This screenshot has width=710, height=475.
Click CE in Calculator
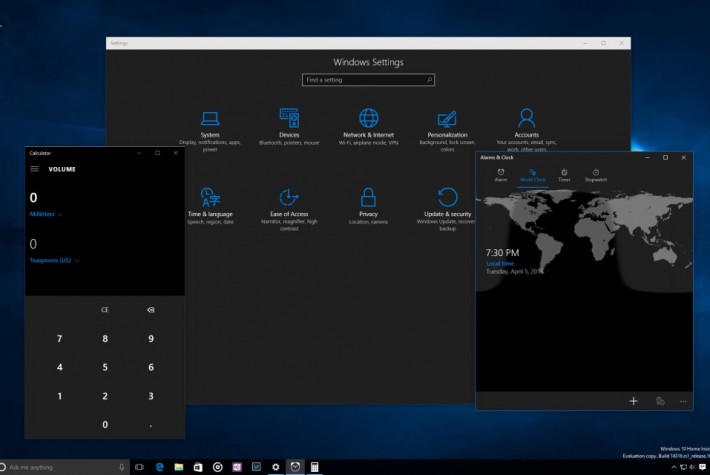(x=105, y=310)
